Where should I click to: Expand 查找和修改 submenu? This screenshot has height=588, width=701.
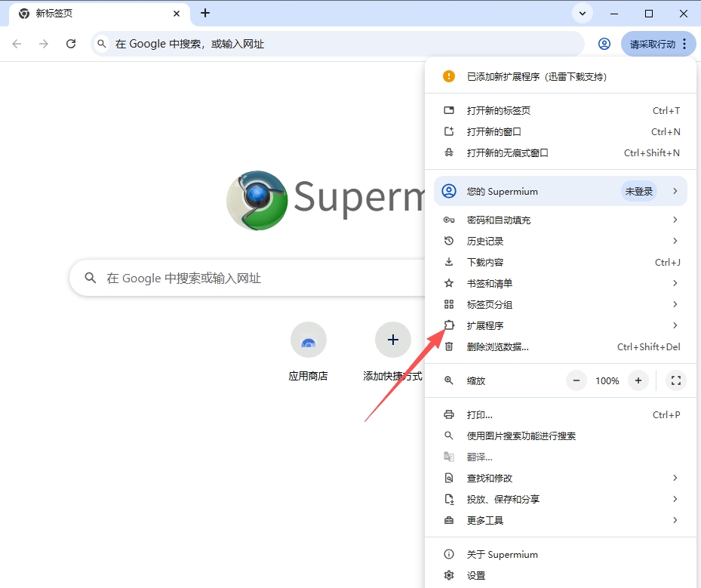coord(560,478)
